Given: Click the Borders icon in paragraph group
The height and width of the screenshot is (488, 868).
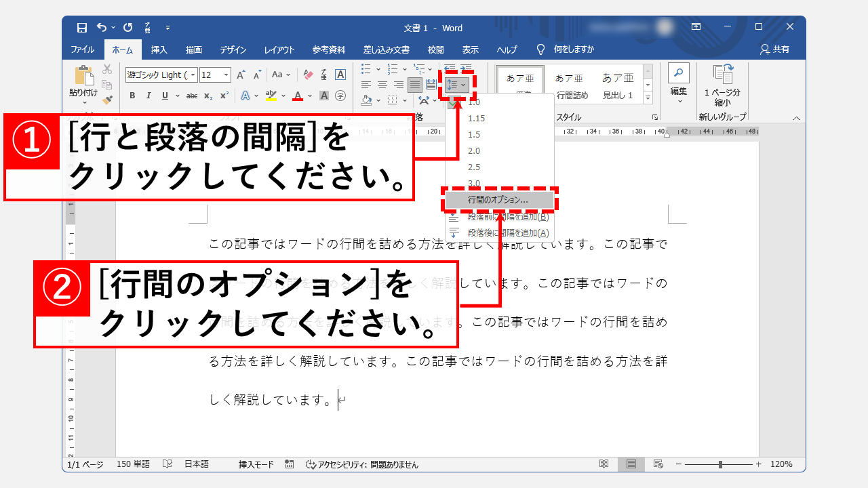Looking at the screenshot, I should click(392, 100).
